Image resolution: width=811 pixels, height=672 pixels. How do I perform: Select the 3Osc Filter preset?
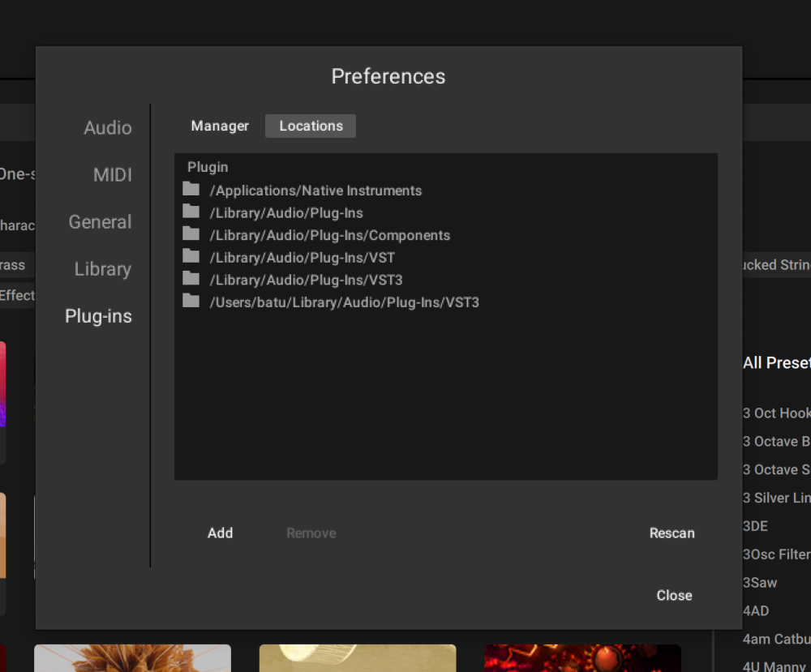776,554
